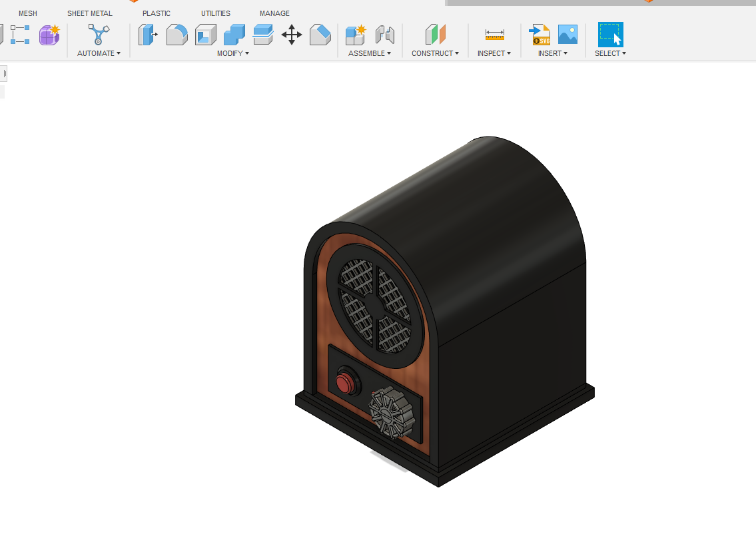Select the Press Pull tool
756x544 pixels.
click(x=148, y=35)
